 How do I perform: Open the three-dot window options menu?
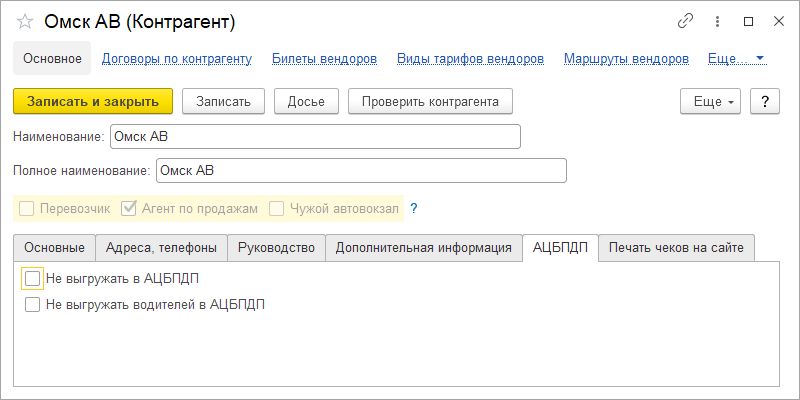(717, 21)
